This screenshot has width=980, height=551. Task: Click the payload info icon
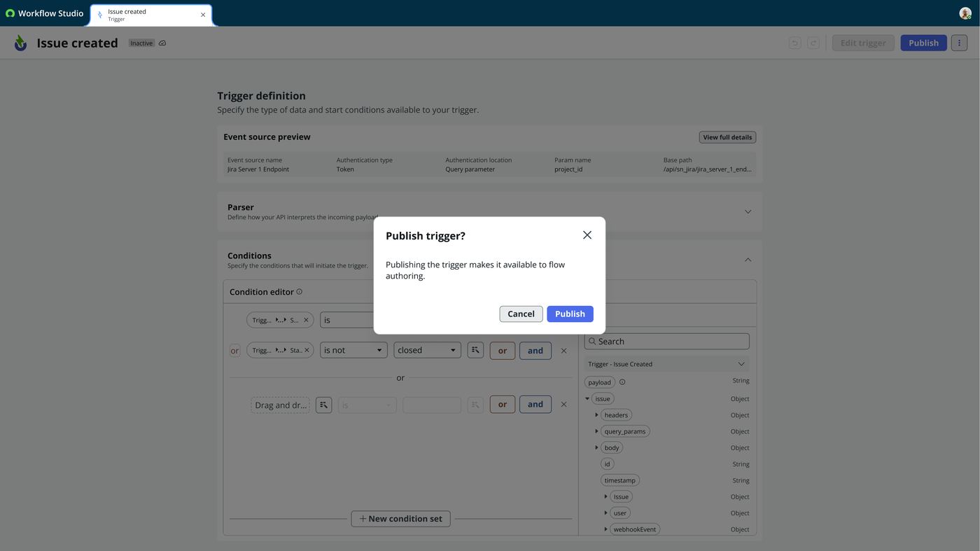click(622, 382)
